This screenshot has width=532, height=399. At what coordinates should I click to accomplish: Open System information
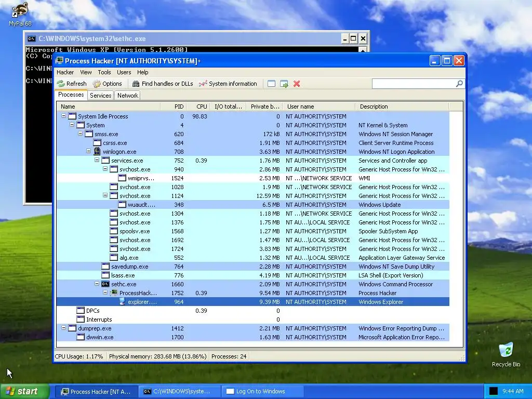pos(228,84)
